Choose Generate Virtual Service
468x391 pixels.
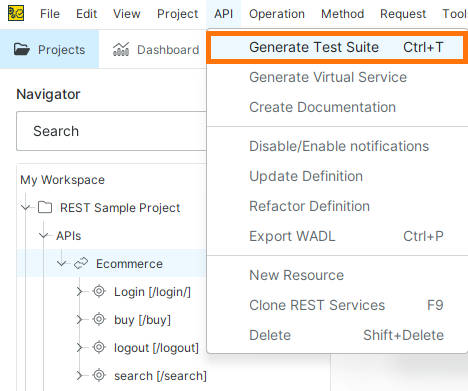click(337, 77)
